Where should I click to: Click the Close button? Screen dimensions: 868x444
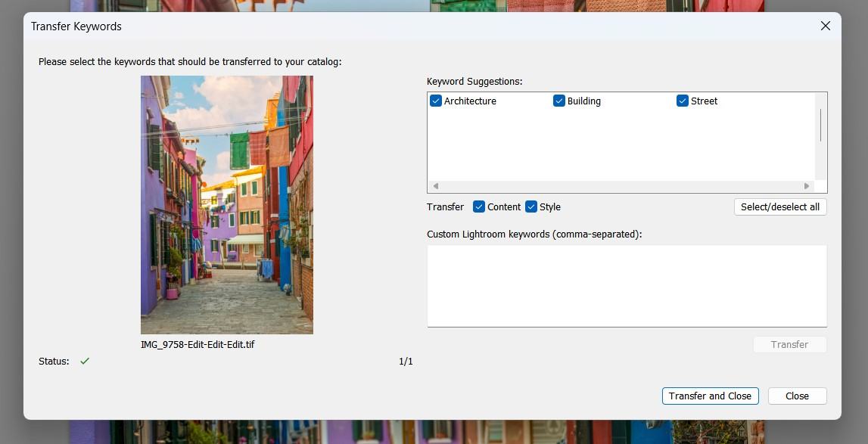(x=797, y=396)
